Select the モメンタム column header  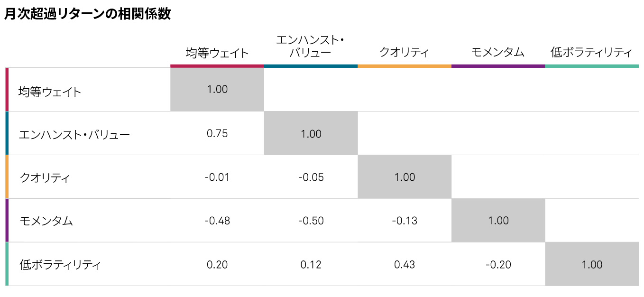pyautogui.click(x=498, y=52)
